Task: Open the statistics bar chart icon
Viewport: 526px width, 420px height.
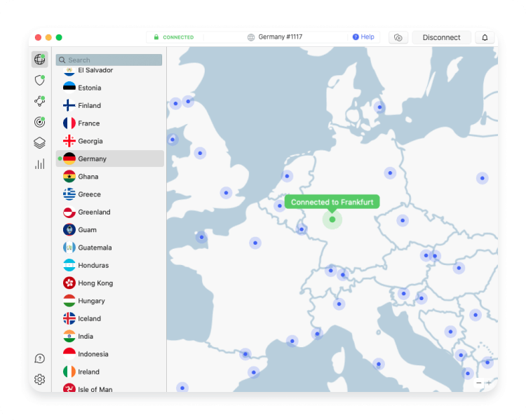Action: coord(39,164)
